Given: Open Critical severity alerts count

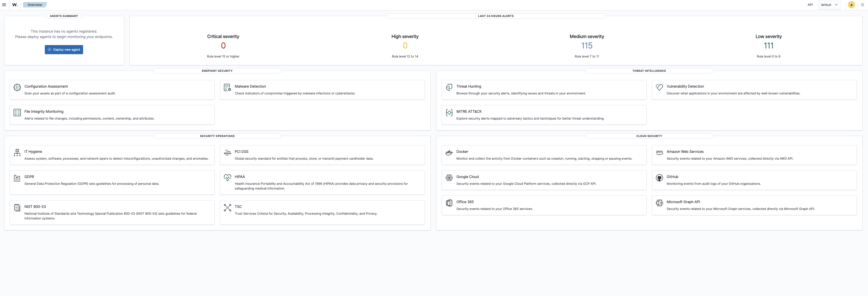Looking at the screenshot, I should (223, 46).
